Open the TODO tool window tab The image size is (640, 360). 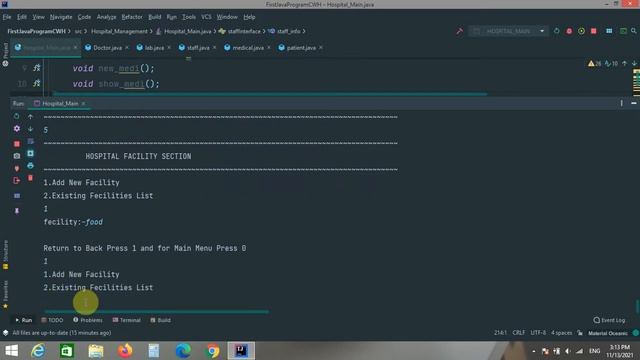click(x=52, y=320)
